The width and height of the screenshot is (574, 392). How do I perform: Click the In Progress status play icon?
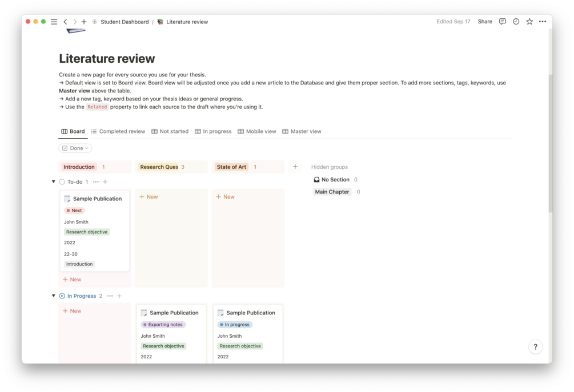(62, 296)
